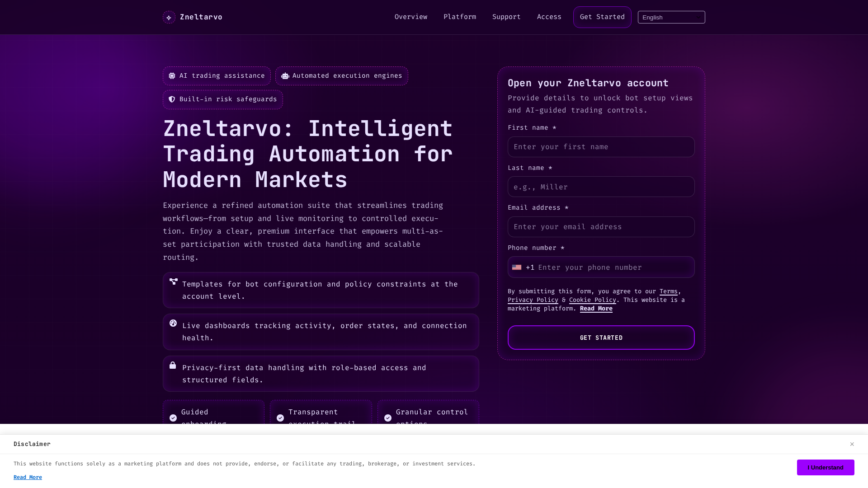868x488 pixels.
Task: Go to the Overview nav item
Action: tap(411, 17)
